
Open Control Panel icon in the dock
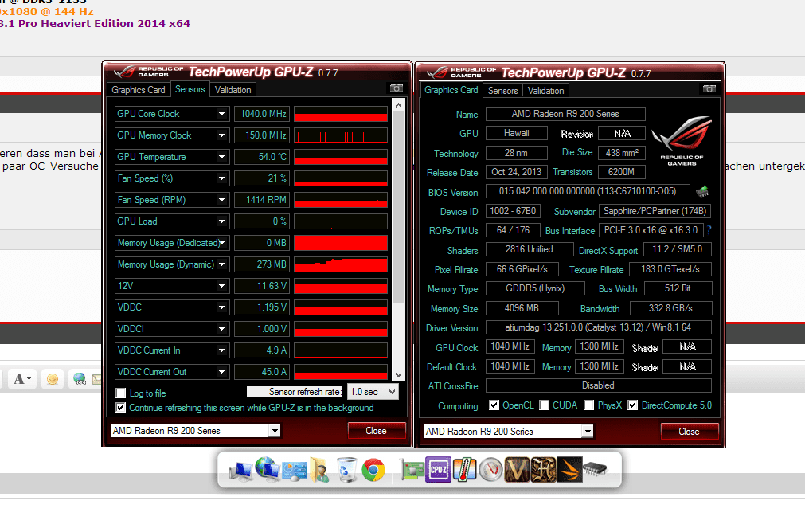(295, 471)
